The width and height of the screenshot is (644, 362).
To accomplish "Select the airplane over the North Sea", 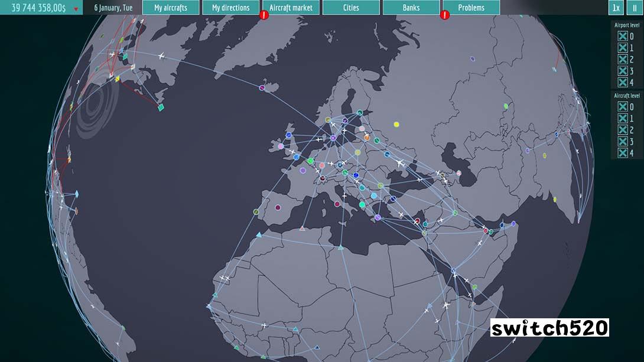I will (x=318, y=140).
